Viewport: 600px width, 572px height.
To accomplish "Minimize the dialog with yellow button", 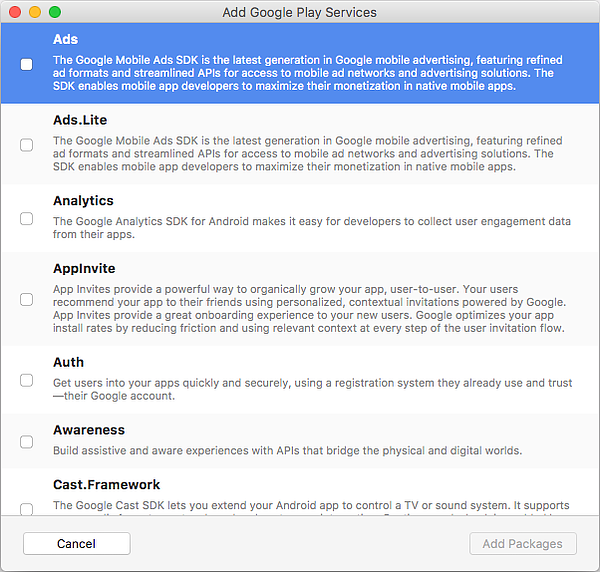I will pyautogui.click(x=35, y=12).
